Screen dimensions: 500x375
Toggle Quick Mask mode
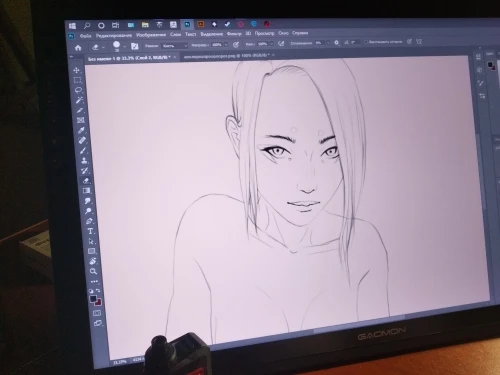point(97,313)
